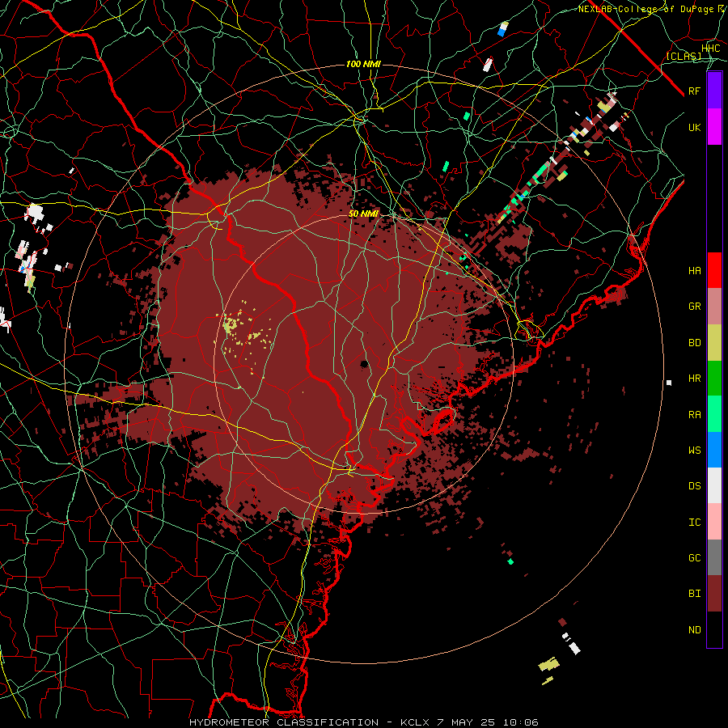Click the ND legend label
Viewport: 728px width, 728px height.
[x=694, y=630]
